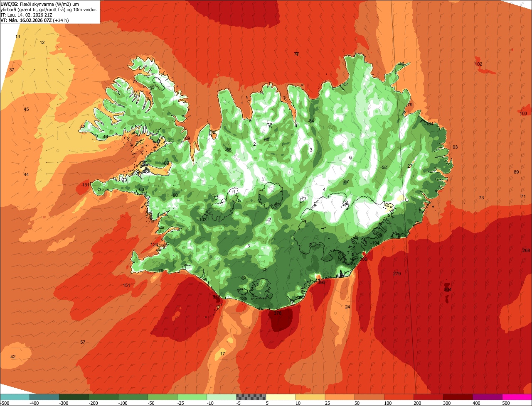
Task: Click the map value '24' south of Iceland
Action: click(347, 307)
